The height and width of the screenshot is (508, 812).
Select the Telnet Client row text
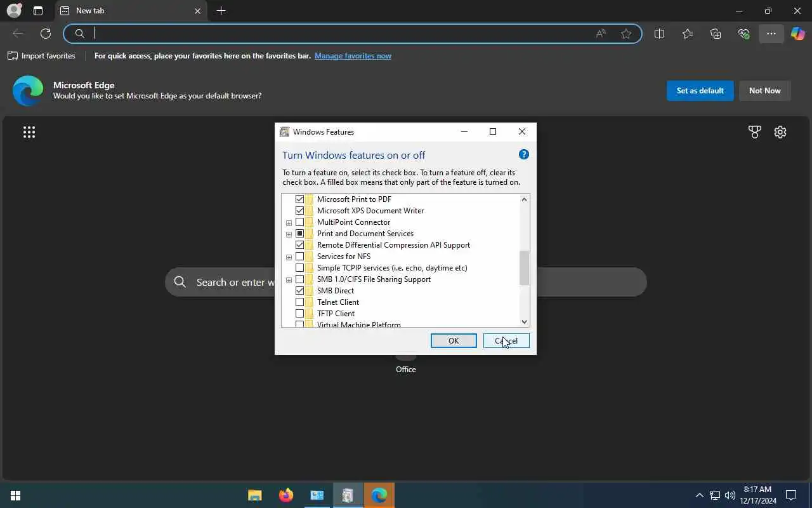coord(337,302)
